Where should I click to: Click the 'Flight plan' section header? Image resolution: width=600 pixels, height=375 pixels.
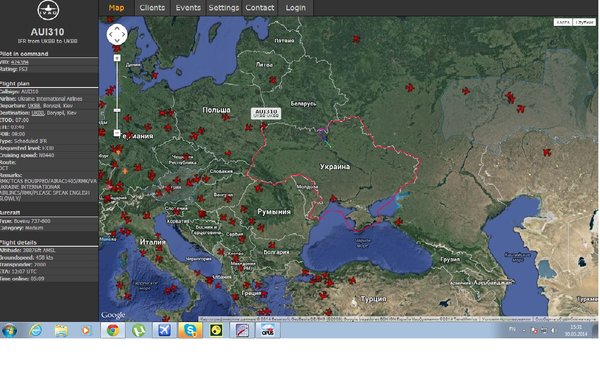click(x=15, y=83)
